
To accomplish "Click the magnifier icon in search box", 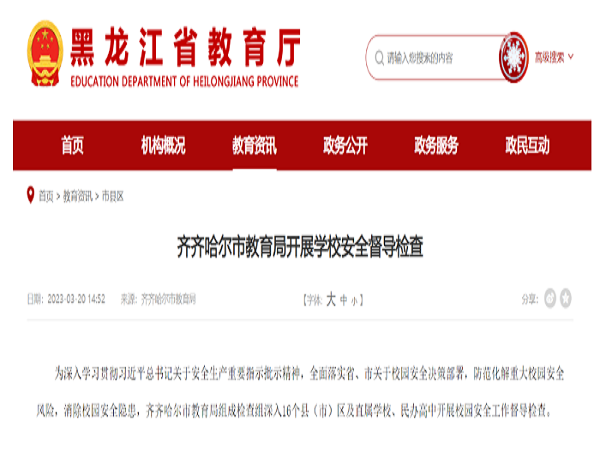I will [377, 58].
